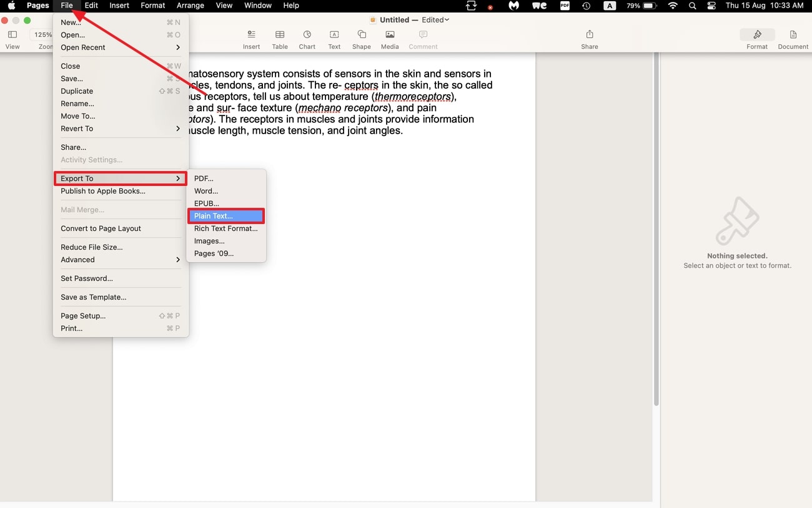The image size is (812, 508).
Task: Open the Insert menu in menu bar
Action: point(119,6)
